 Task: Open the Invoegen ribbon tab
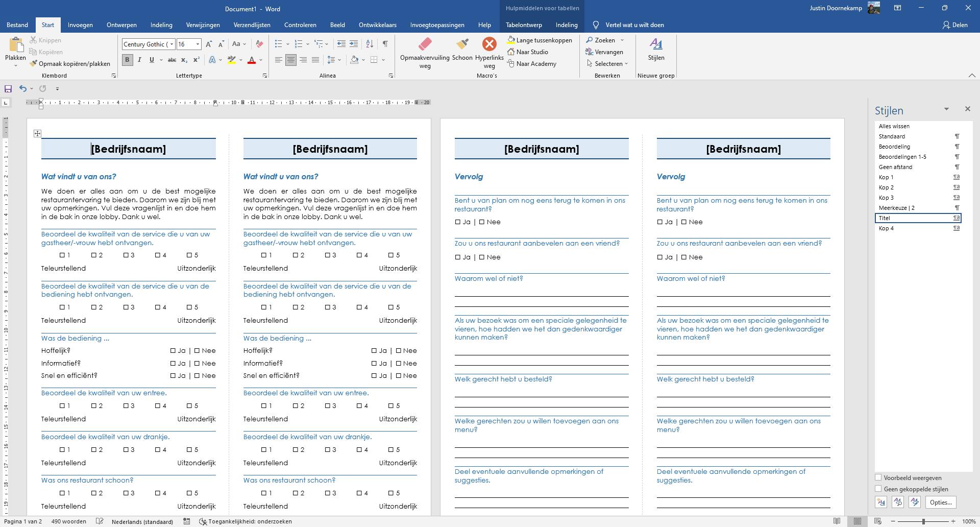point(80,25)
